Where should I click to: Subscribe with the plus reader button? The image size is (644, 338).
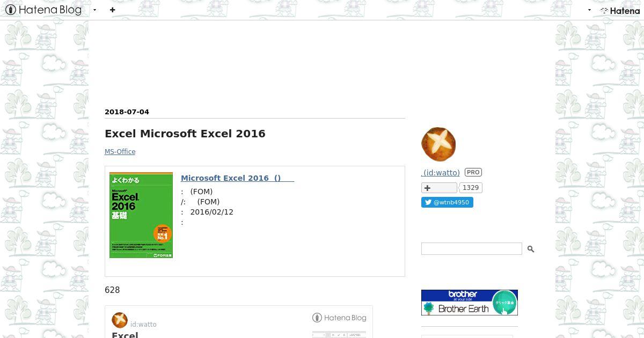pyautogui.click(x=439, y=188)
